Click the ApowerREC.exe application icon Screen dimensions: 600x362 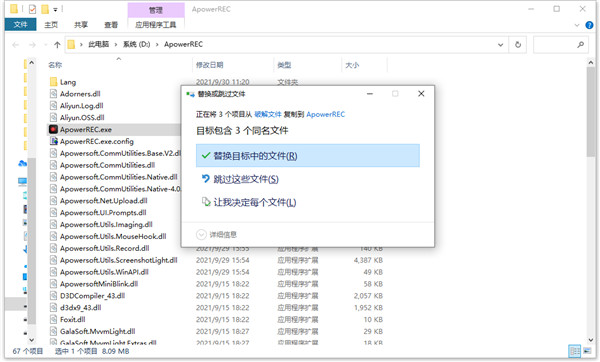coord(54,129)
